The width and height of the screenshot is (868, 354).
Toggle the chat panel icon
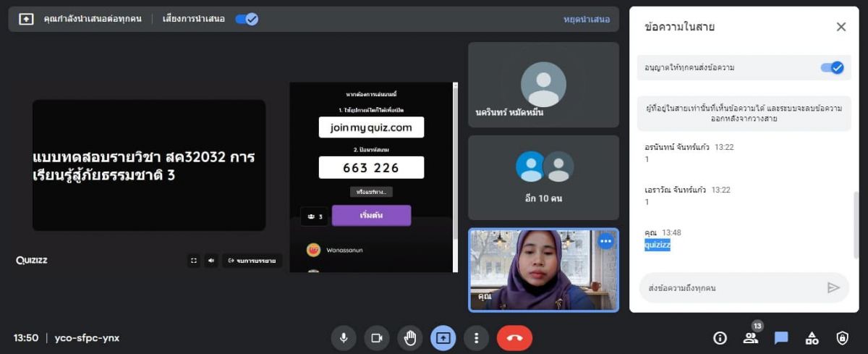tap(781, 338)
